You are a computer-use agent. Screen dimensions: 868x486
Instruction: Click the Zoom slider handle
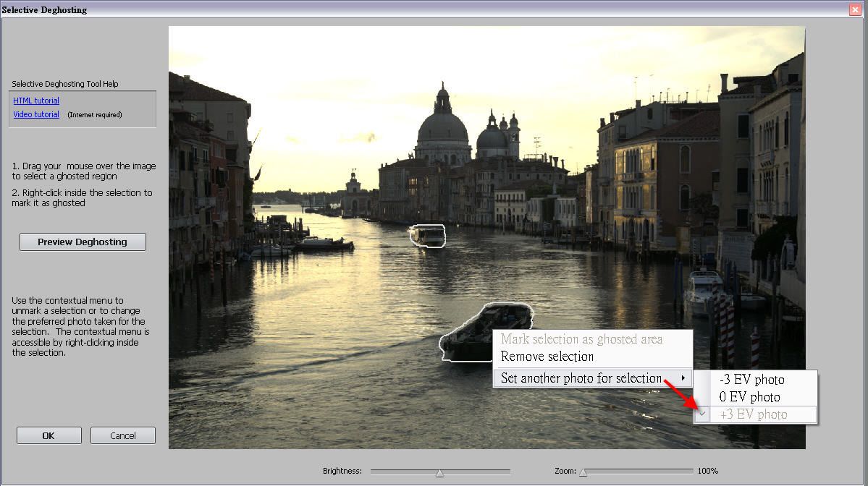point(583,472)
